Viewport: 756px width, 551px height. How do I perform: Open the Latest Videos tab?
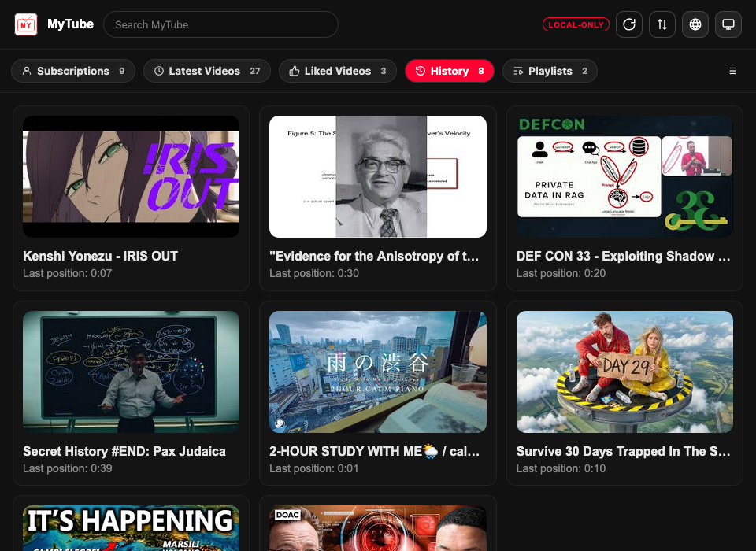click(206, 71)
